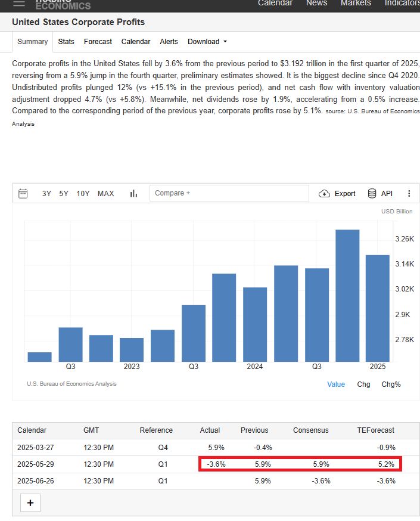Image resolution: width=420 pixels, height=521 pixels.
Task: Click the plus button below the calendar table
Action: (x=30, y=503)
